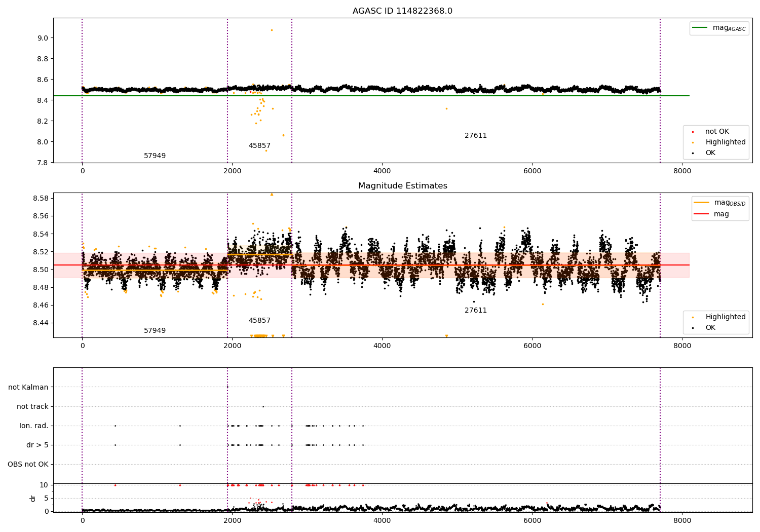Click obsid label 45857 in the AGASC ID plot

(x=259, y=146)
